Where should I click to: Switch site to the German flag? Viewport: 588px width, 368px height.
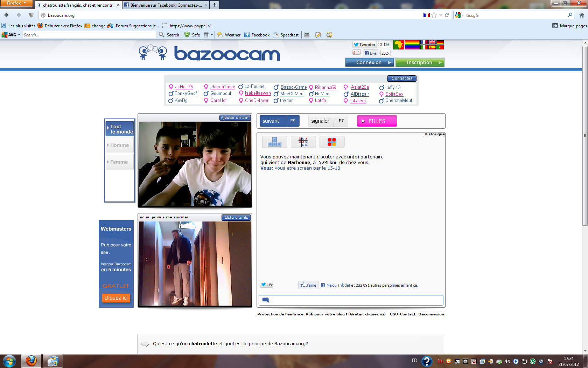point(440,42)
